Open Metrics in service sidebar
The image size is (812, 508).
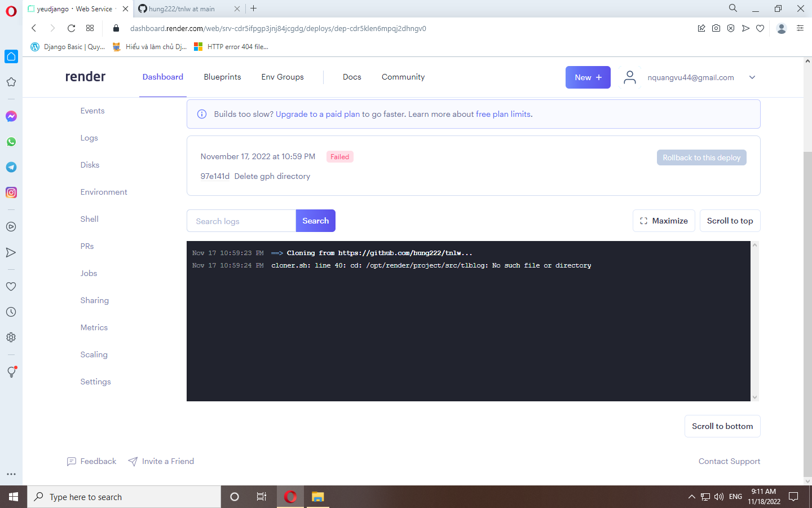click(x=94, y=327)
